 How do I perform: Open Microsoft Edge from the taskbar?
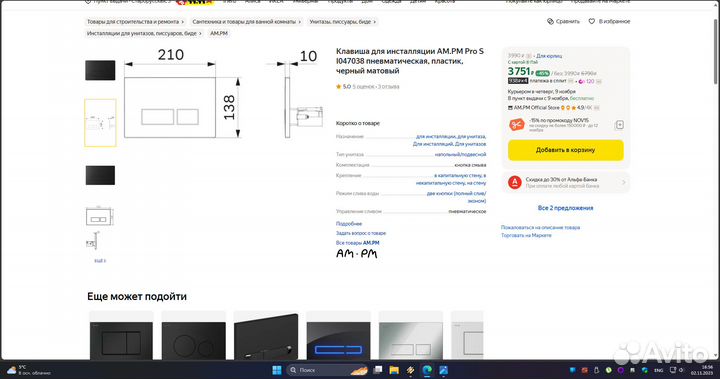427,370
